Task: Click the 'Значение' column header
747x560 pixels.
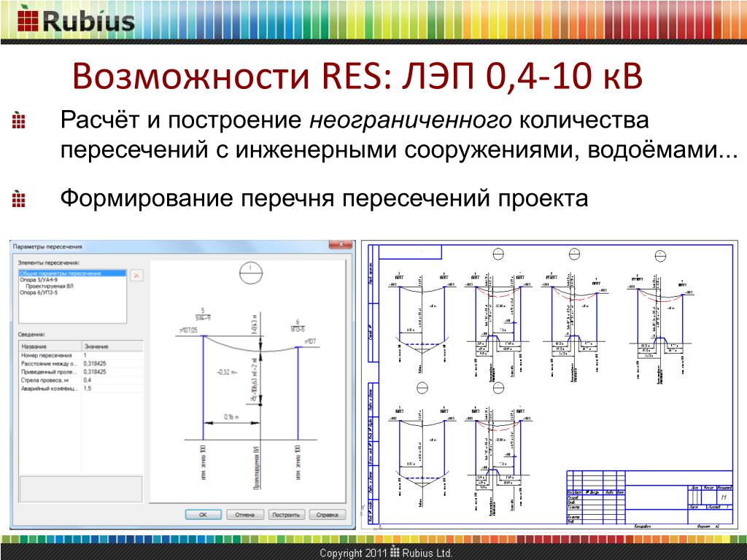Action: (x=112, y=346)
